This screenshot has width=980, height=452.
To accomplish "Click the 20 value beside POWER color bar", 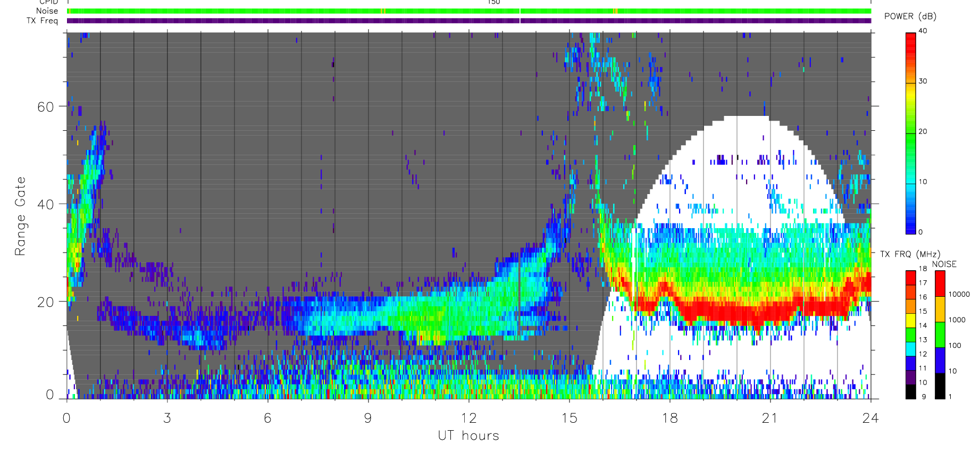I will tap(923, 131).
